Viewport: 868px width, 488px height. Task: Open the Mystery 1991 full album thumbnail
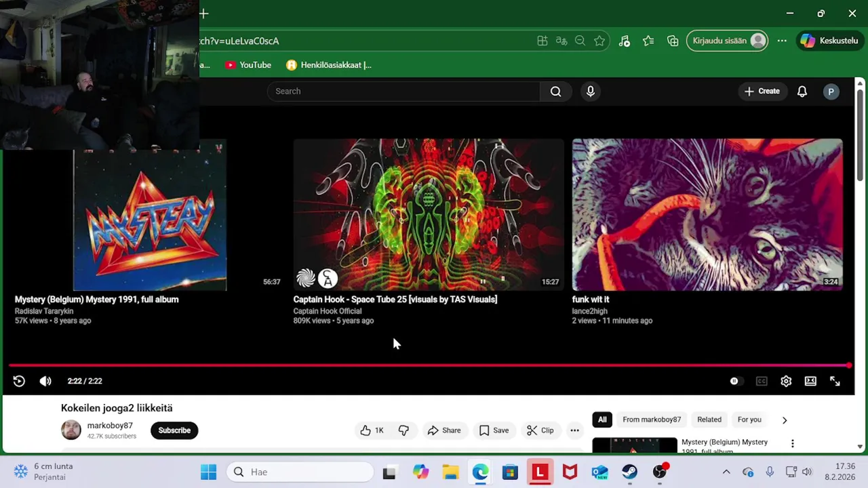coord(150,215)
